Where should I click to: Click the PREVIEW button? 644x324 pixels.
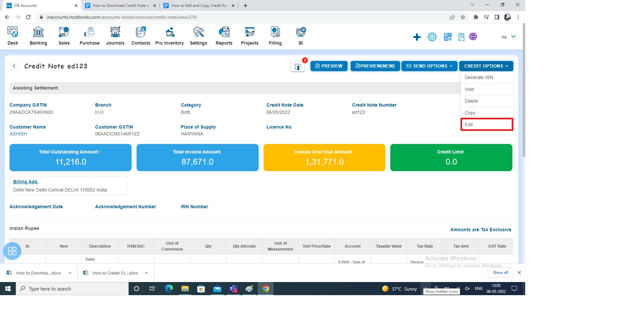click(x=329, y=66)
